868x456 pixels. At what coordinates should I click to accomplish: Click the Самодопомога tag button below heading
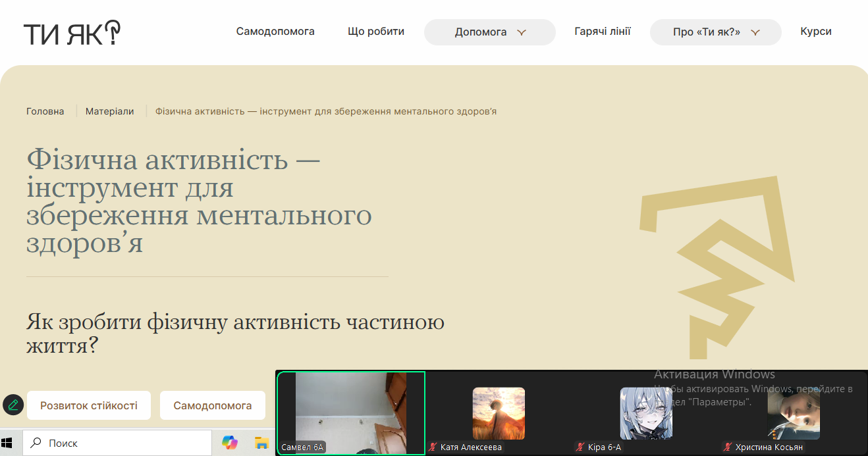pyautogui.click(x=213, y=405)
